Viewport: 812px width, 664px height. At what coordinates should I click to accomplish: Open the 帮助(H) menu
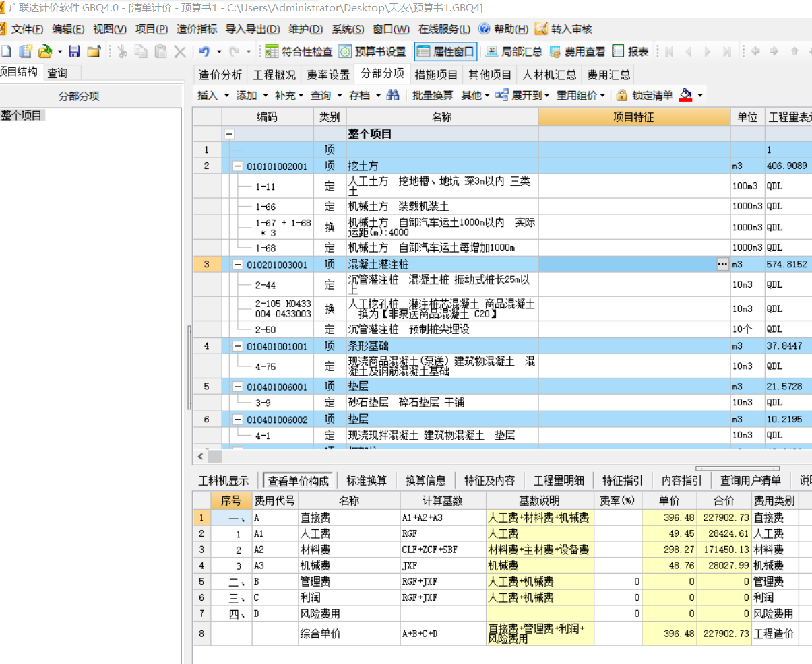click(503, 29)
